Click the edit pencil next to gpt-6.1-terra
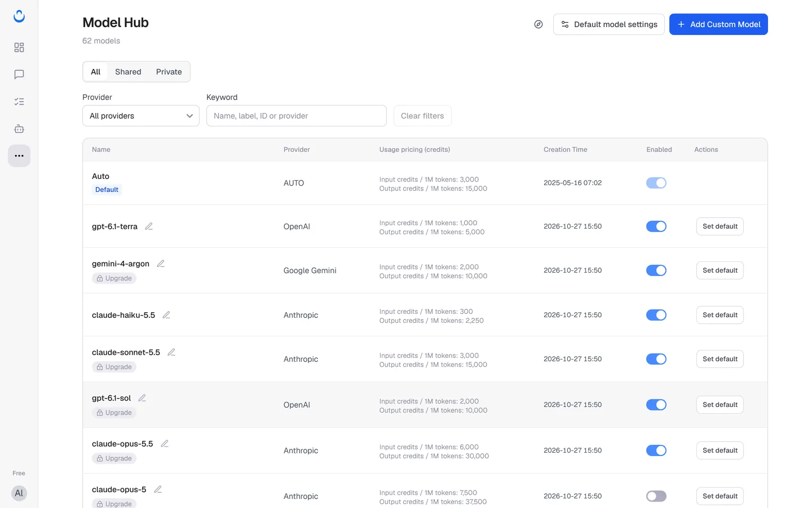 149,226
